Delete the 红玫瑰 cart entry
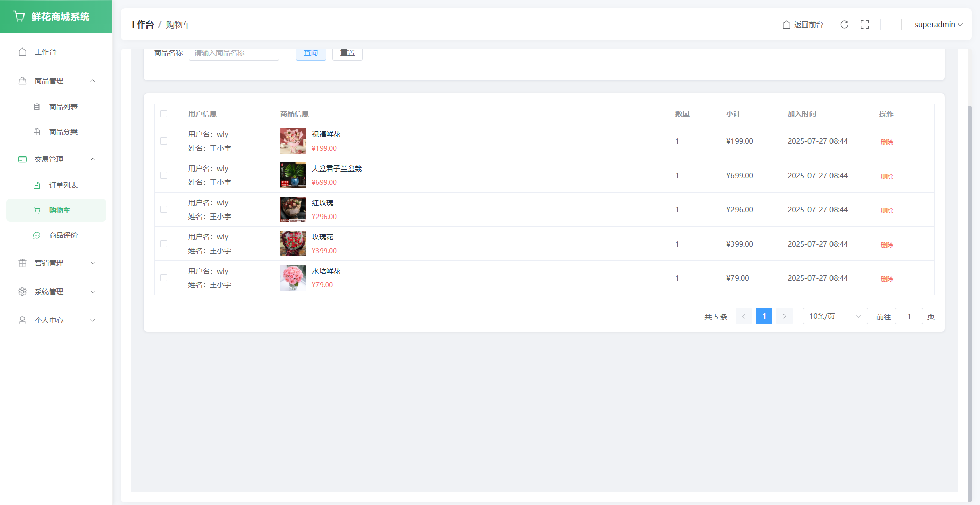The image size is (980, 505). [x=887, y=210]
